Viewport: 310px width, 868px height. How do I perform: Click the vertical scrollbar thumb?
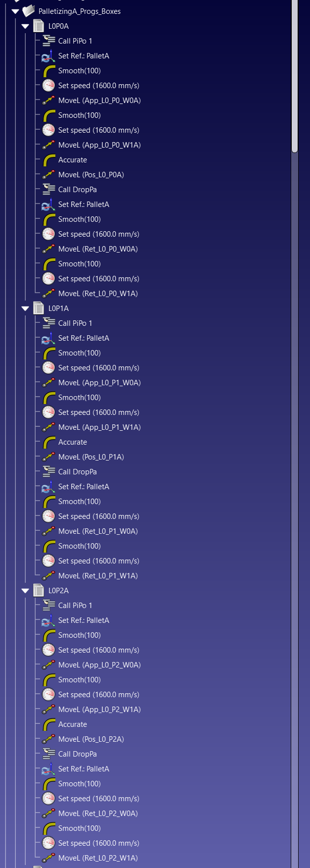click(x=295, y=74)
